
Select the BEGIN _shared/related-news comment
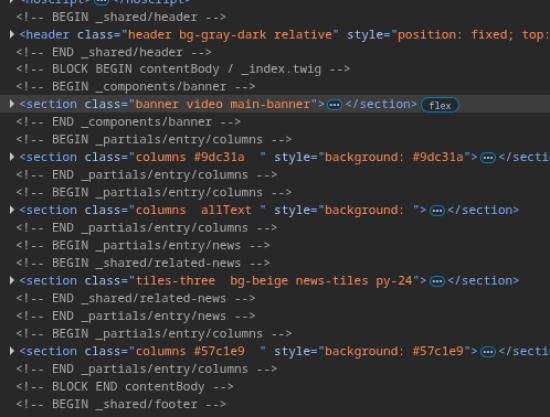click(x=143, y=263)
